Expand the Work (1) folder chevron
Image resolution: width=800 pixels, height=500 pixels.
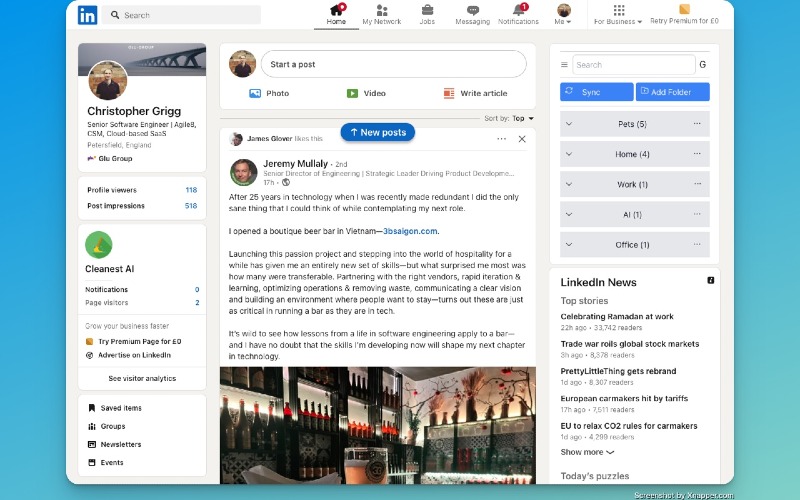tap(569, 184)
